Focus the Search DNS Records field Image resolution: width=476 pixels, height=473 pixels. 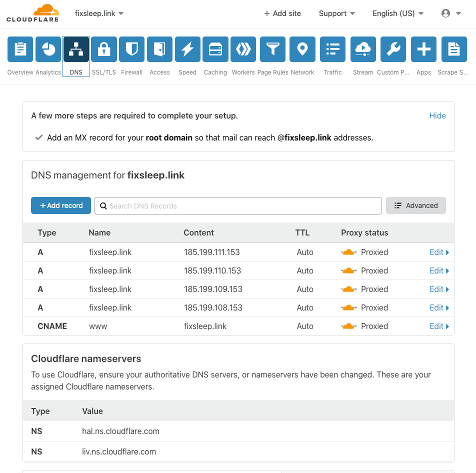click(238, 206)
